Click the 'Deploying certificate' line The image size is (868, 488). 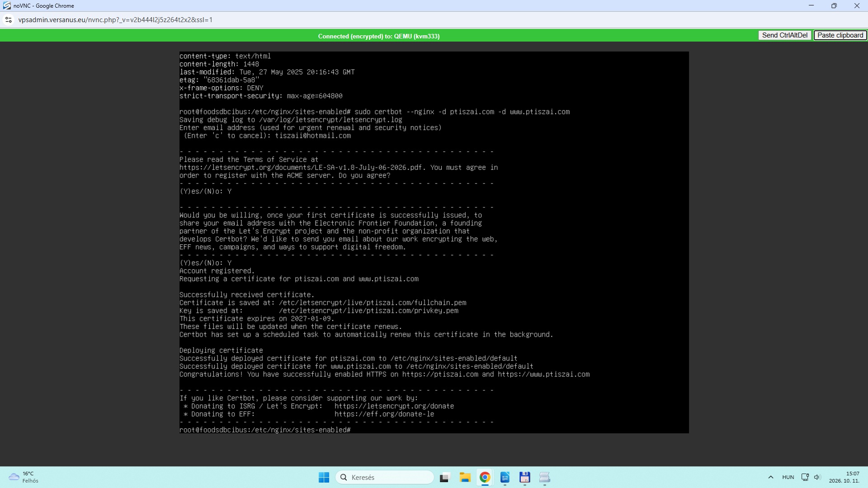point(221,351)
